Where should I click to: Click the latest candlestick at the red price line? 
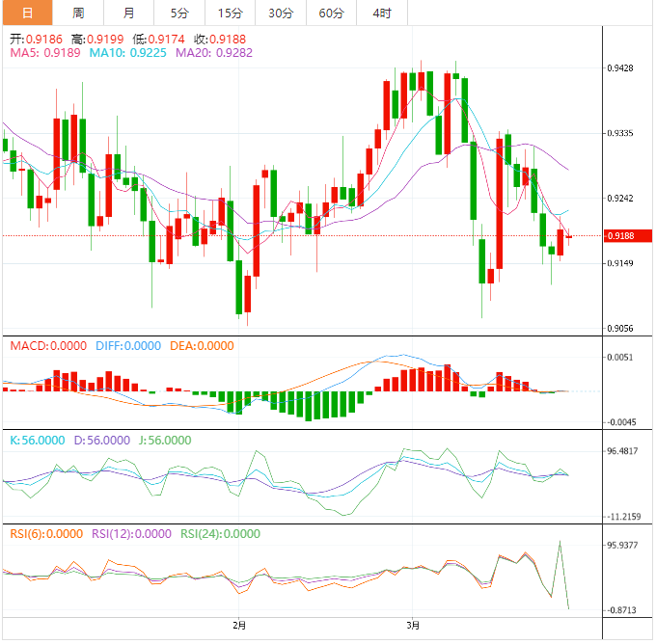(568, 237)
